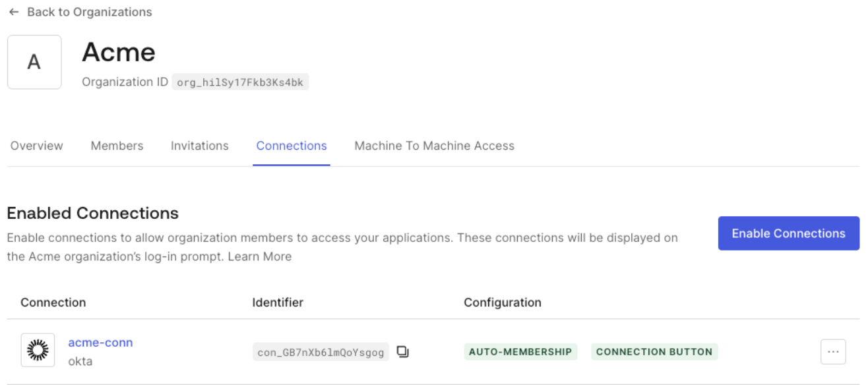Click the CONNECTION BUTTON badge
Image resolution: width=868 pixels, height=385 pixels.
tap(654, 352)
